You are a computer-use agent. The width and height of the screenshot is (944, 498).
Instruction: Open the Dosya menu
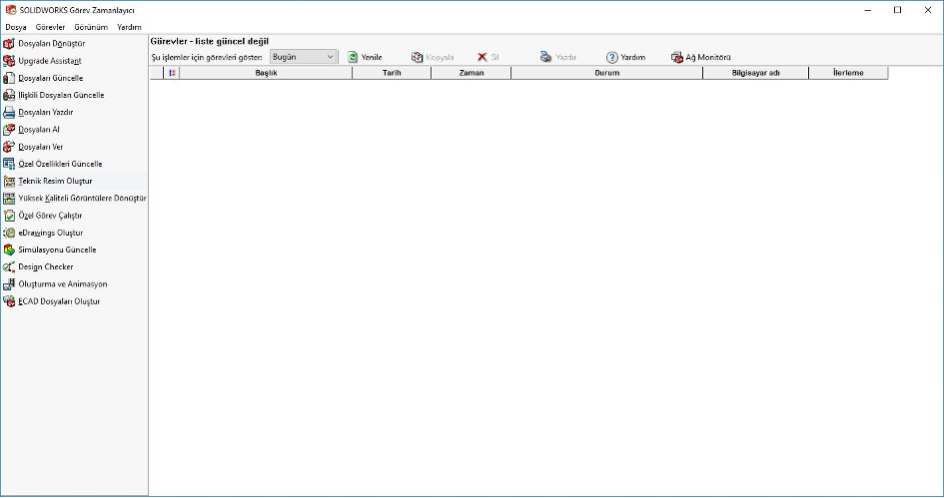(16, 27)
